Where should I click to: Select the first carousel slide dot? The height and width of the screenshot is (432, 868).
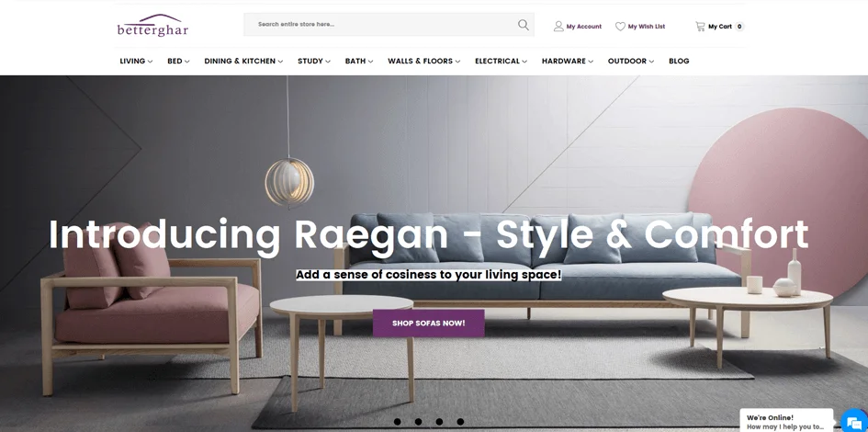click(x=397, y=422)
